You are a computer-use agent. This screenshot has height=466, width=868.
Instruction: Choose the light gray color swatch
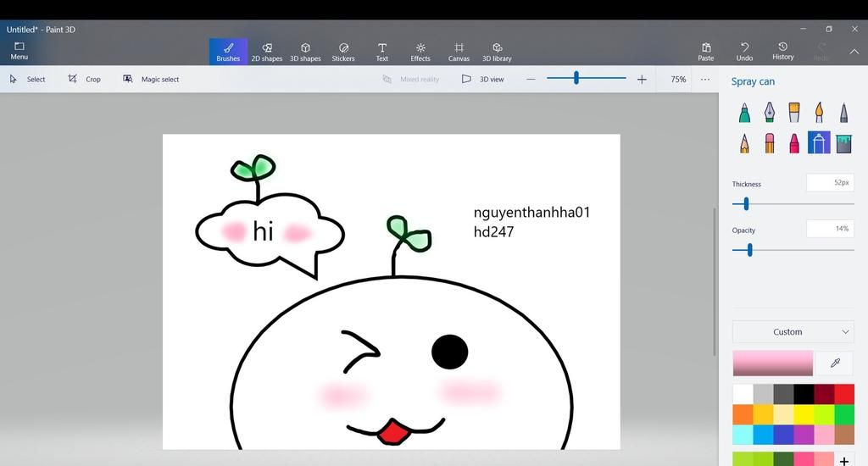point(763,394)
